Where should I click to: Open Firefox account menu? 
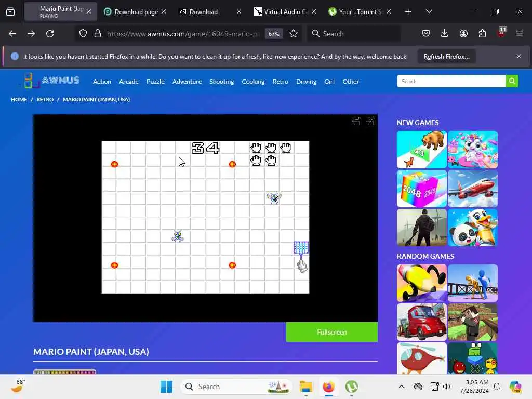pyautogui.click(x=463, y=33)
